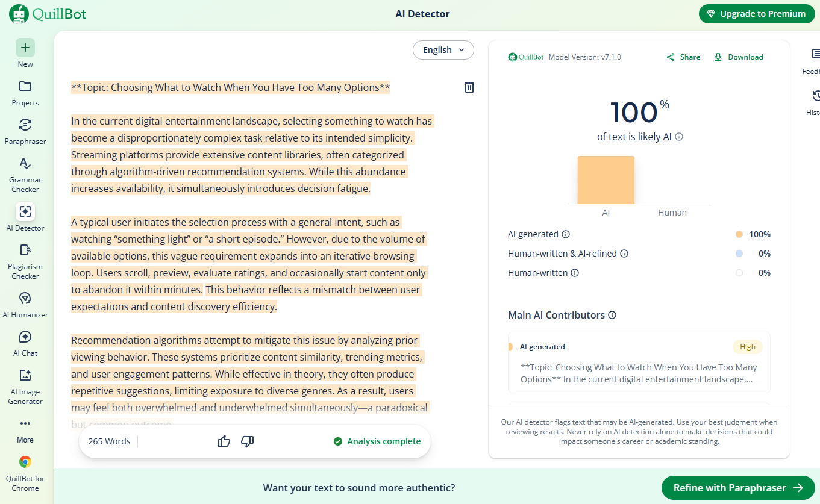Click info icon next to AI-generated
820x504 pixels.
click(x=566, y=234)
